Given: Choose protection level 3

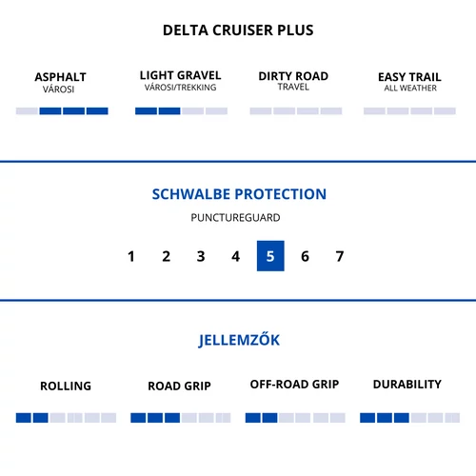Looking at the screenshot, I should click(201, 256).
